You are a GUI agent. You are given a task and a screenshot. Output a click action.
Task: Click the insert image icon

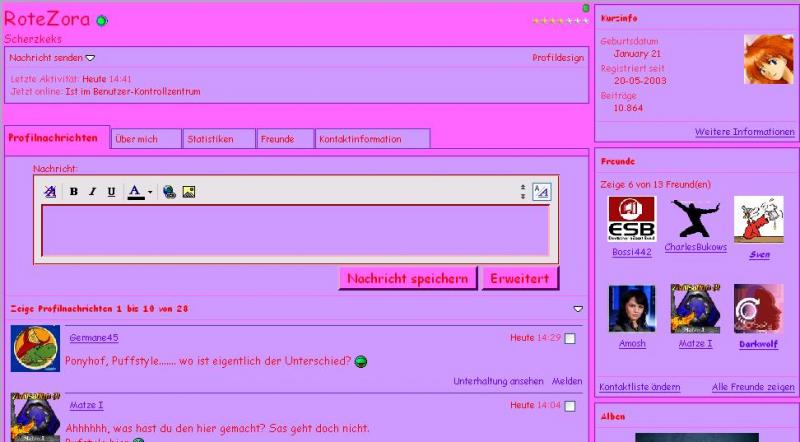[188, 192]
